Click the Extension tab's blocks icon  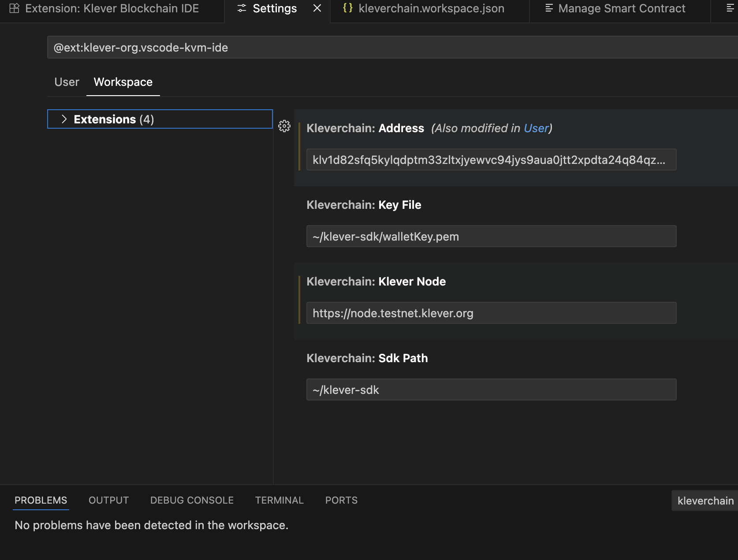pyautogui.click(x=15, y=8)
